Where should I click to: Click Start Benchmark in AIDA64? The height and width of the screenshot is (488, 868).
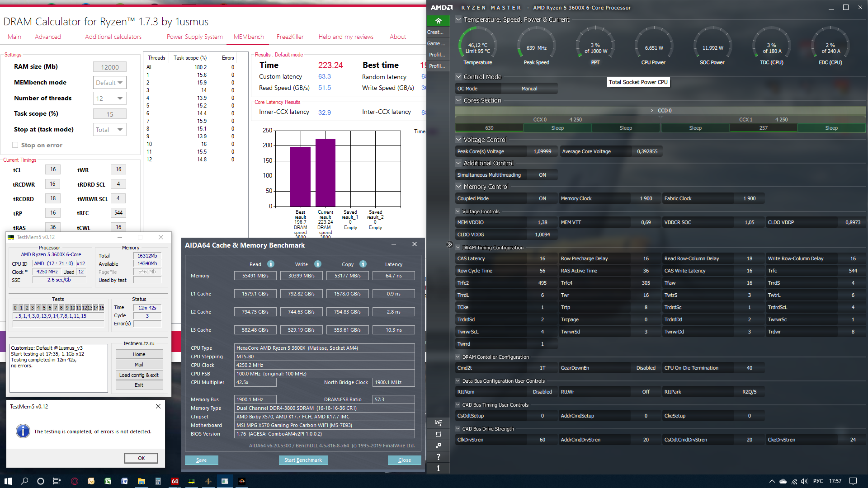coord(303,460)
